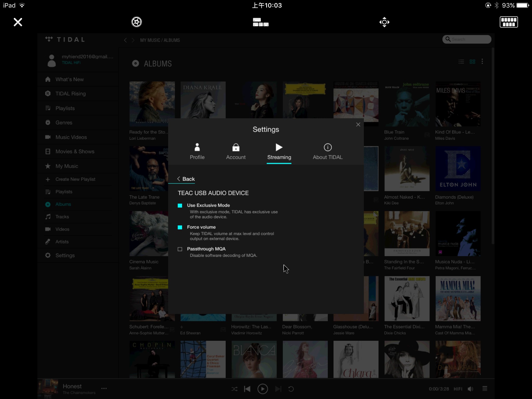Open Movies & Shows in sidebar
The width and height of the screenshot is (532, 399).
(78, 151)
